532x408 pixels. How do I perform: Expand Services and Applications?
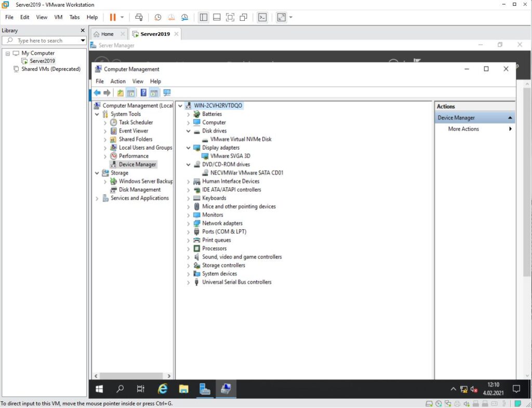(x=97, y=199)
